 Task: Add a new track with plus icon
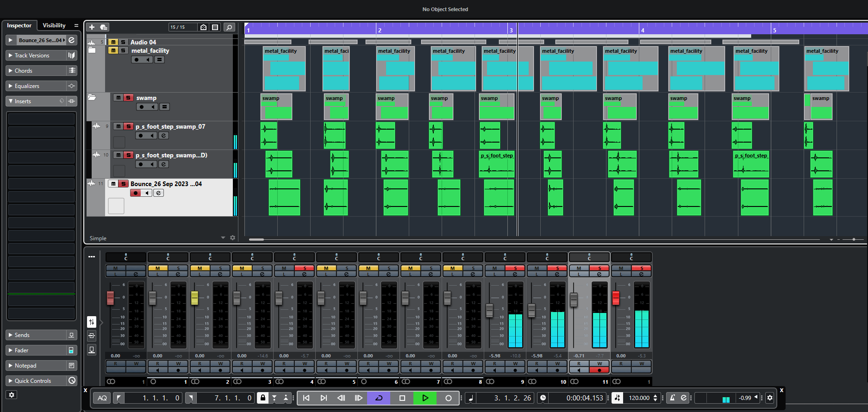[92, 27]
